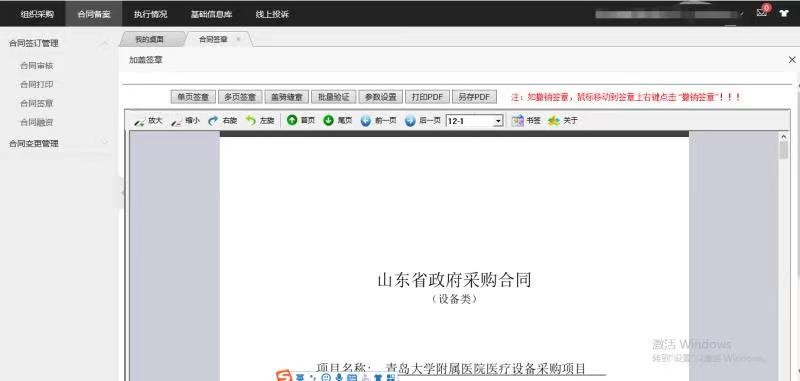Click the 另存PDF button
The image size is (800, 381).
coord(474,97)
